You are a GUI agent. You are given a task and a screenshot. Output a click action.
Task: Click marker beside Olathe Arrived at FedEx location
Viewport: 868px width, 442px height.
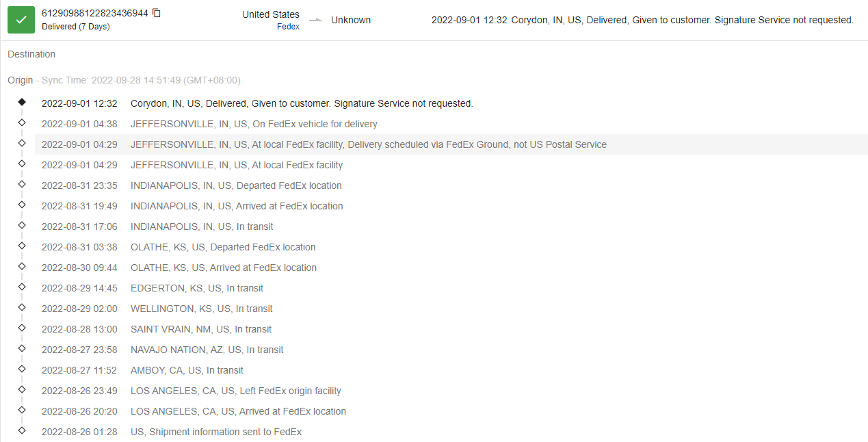(x=22, y=266)
